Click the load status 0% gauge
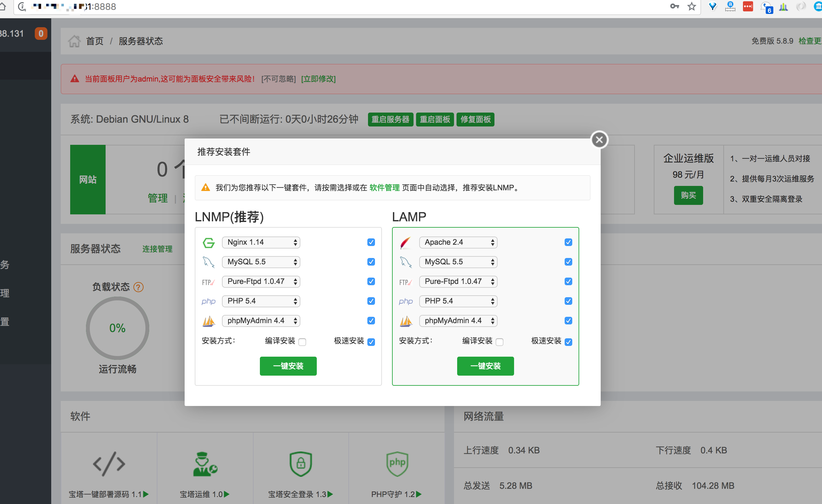The height and width of the screenshot is (504, 822). click(x=117, y=328)
